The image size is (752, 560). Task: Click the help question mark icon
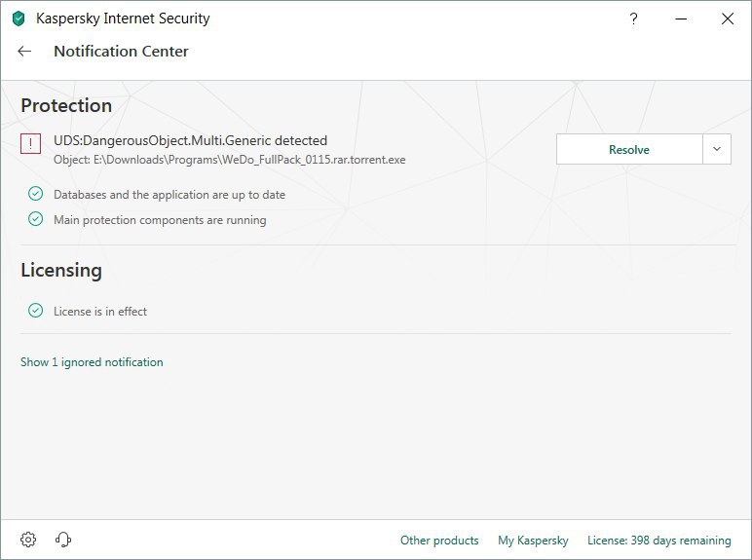click(634, 19)
